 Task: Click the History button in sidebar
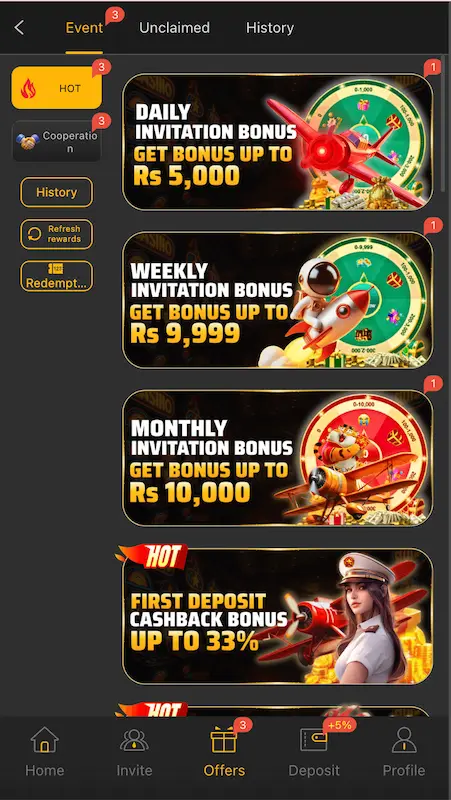pyautogui.click(x=57, y=192)
